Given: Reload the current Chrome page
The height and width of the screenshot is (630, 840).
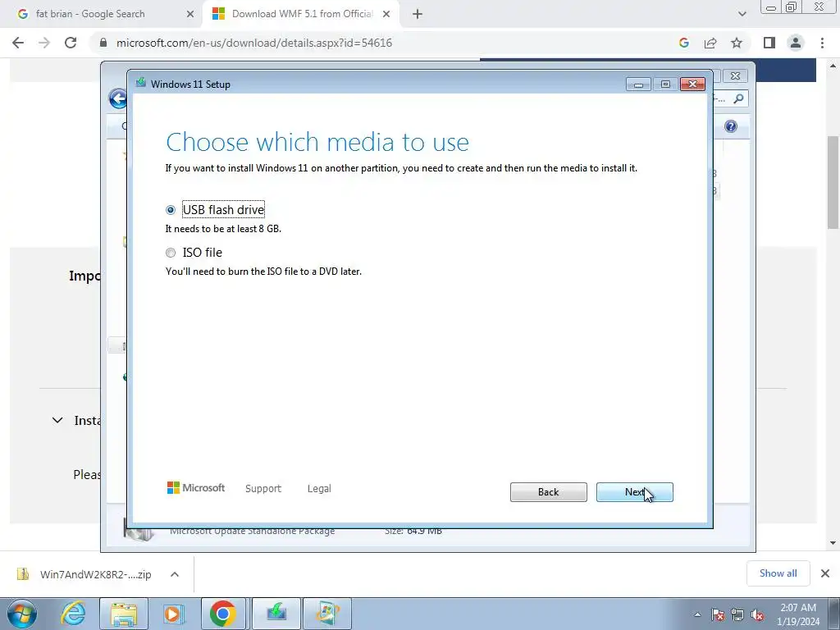Looking at the screenshot, I should [x=71, y=43].
